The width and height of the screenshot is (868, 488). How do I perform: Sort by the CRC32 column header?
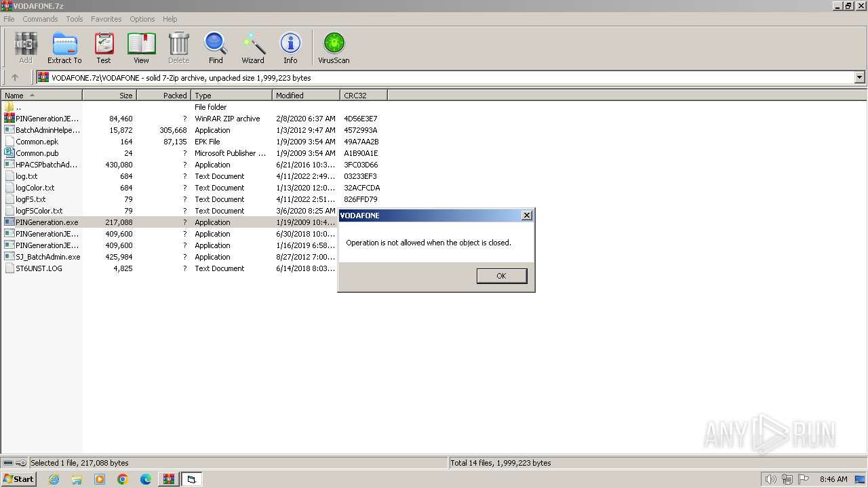point(363,96)
